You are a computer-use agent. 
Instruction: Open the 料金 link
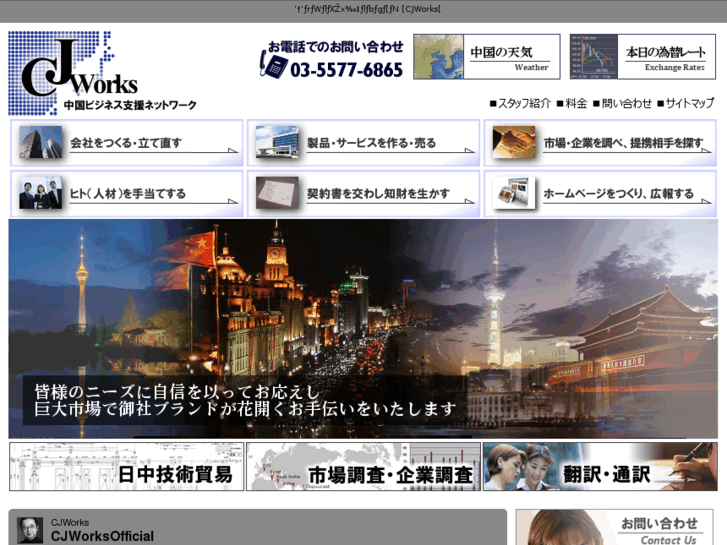[572, 103]
